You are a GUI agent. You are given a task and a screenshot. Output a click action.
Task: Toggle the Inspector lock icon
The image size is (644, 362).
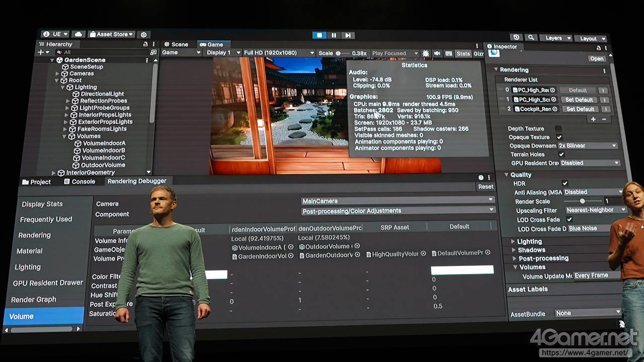599,48
